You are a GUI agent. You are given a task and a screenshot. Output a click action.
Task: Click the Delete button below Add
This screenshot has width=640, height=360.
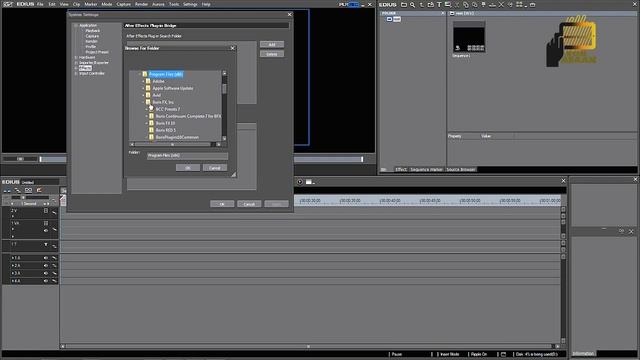[x=272, y=54]
